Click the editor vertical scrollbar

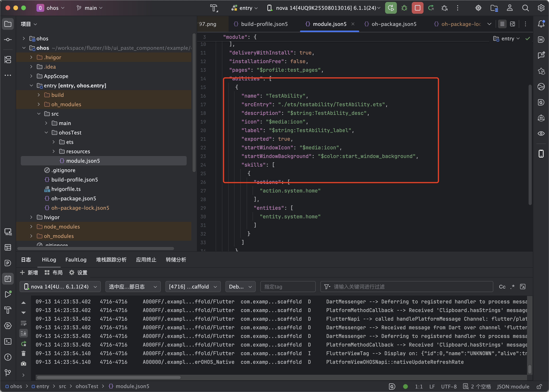point(530,145)
